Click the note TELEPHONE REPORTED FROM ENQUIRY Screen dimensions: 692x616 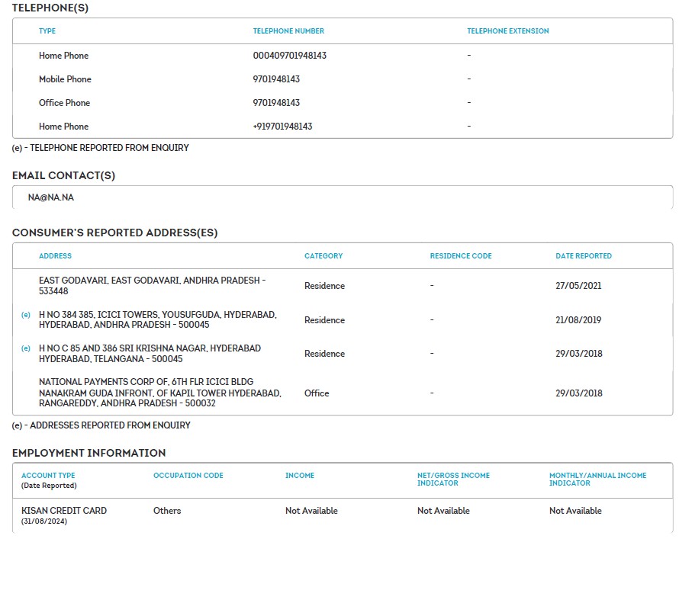(100, 148)
